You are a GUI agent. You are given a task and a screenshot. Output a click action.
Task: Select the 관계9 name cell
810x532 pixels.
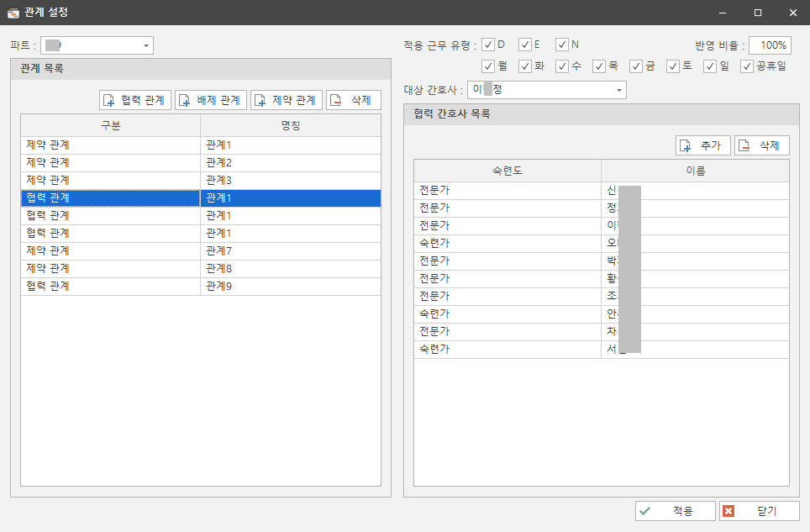tap(291, 286)
